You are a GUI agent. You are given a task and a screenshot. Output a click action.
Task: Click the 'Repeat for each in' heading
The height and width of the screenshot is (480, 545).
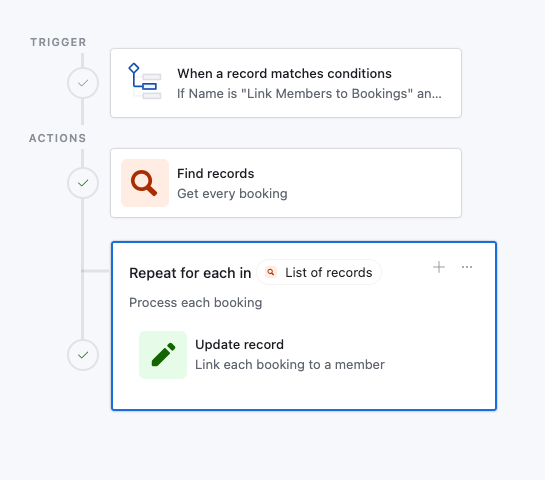pyautogui.click(x=190, y=273)
